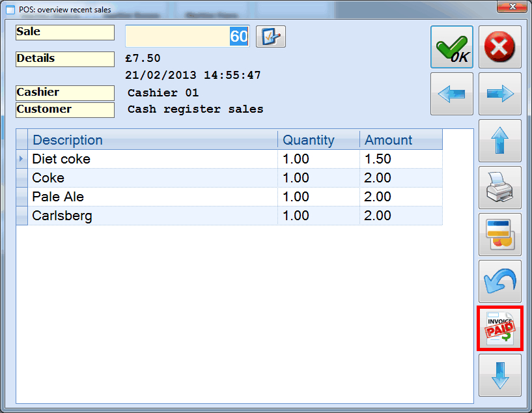Click the green OK checkmark button

tap(451, 47)
